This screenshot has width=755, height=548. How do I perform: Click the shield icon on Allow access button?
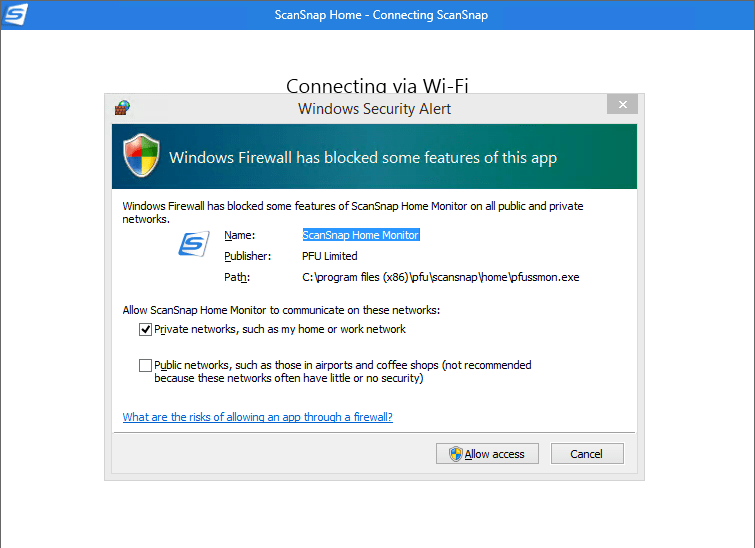455,454
